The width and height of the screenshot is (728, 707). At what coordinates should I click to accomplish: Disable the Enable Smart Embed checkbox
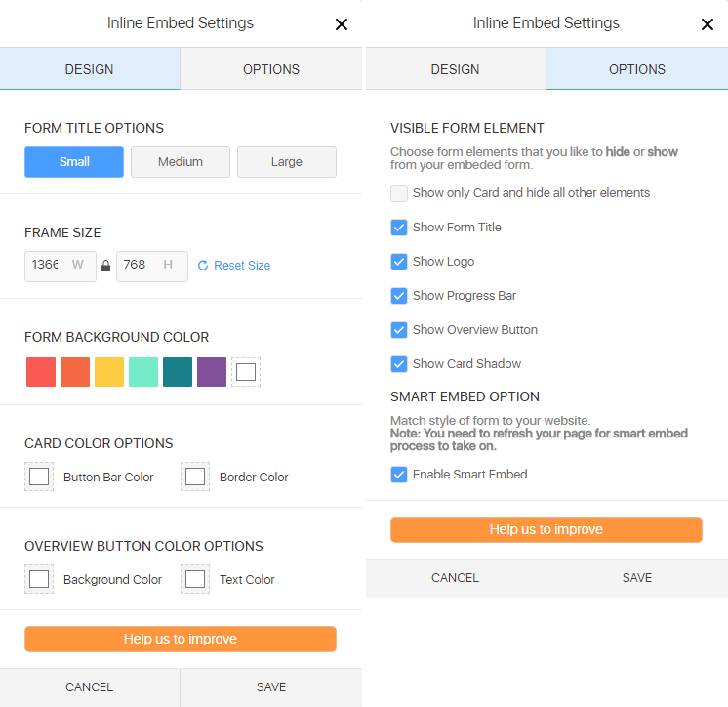[x=399, y=475]
